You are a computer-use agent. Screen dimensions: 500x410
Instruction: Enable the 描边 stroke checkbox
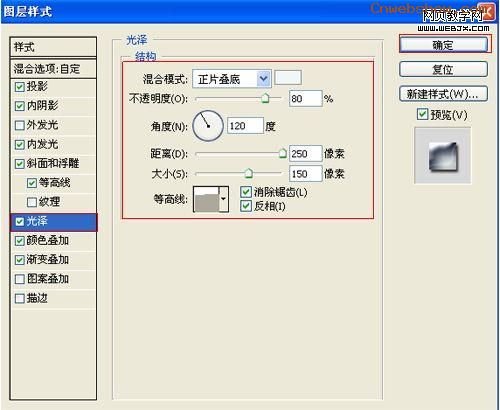tap(20, 298)
